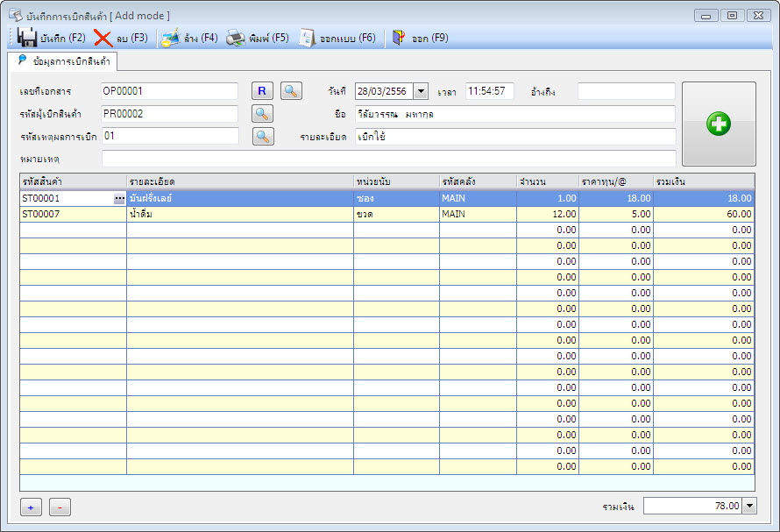780x532 pixels.
Task: Open the date picker dropdown for 28/03/2556
Action: 421,91
